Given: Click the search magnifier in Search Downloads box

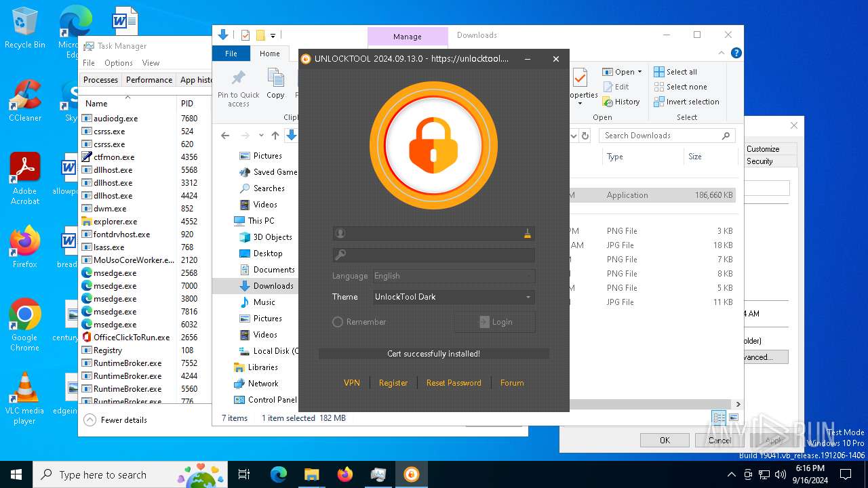Looking at the screenshot, I should 726,136.
